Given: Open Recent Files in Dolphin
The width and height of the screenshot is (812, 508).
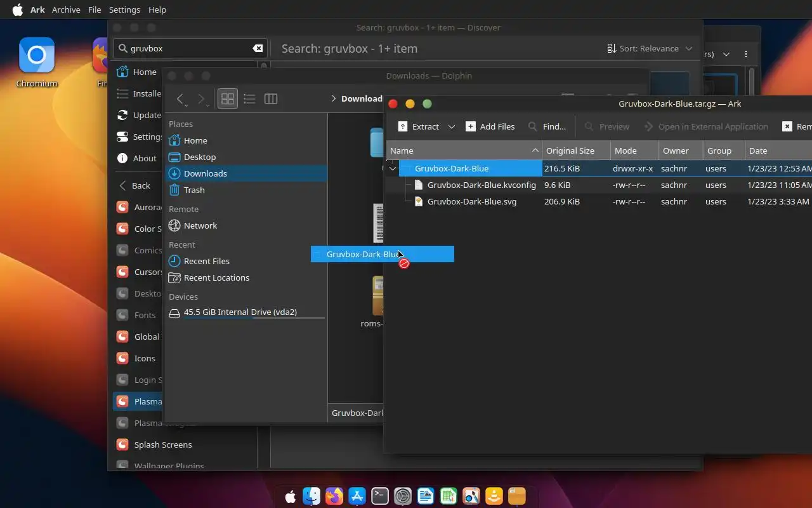Looking at the screenshot, I should coord(246,261).
